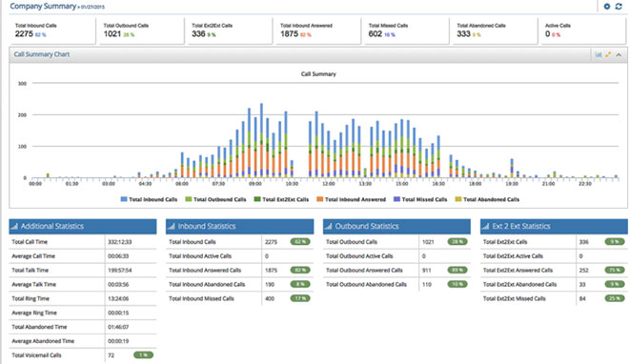Click the Total Voicemail Calls percentage badge
Image resolution: width=629 pixels, height=364 pixels.
(143, 355)
